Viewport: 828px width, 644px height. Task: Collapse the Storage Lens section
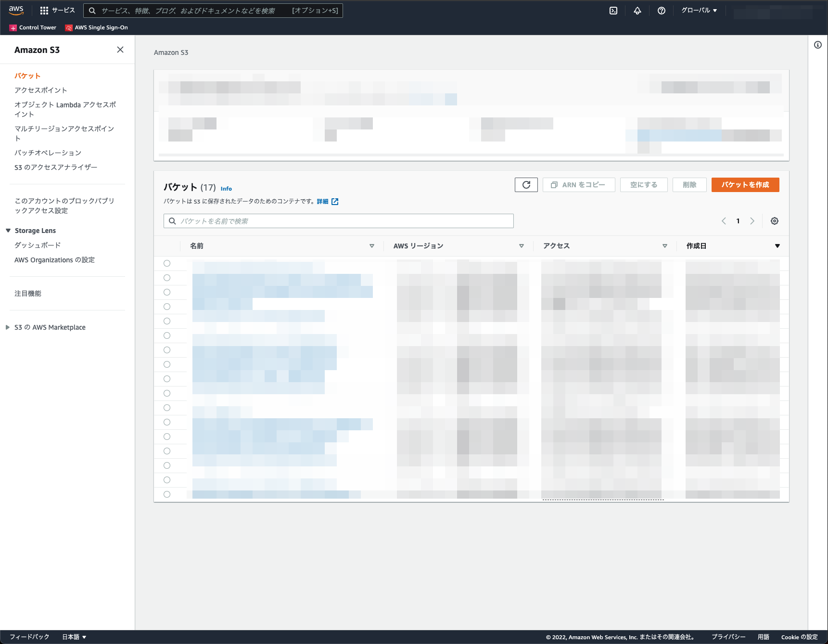pyautogui.click(x=8, y=231)
